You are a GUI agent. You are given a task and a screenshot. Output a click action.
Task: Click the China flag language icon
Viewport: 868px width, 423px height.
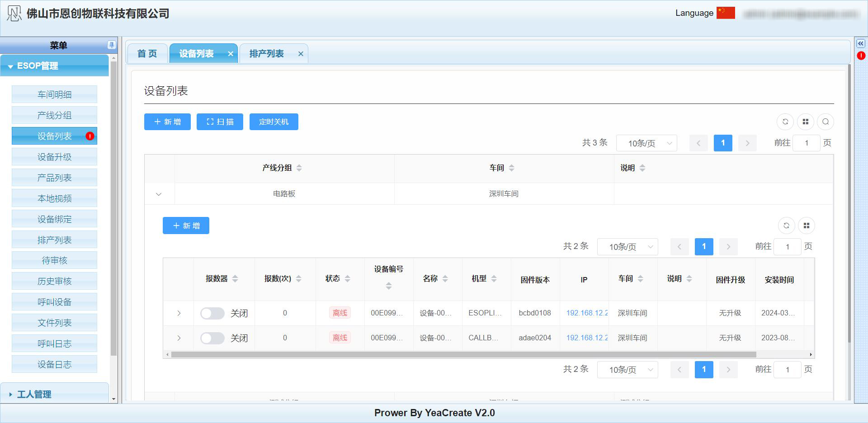pyautogui.click(x=726, y=13)
